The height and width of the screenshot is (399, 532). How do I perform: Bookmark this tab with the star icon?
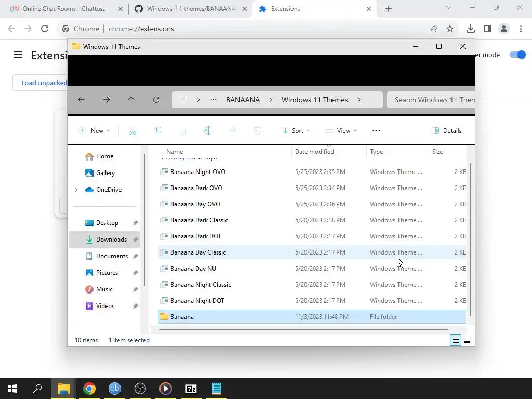click(x=450, y=29)
